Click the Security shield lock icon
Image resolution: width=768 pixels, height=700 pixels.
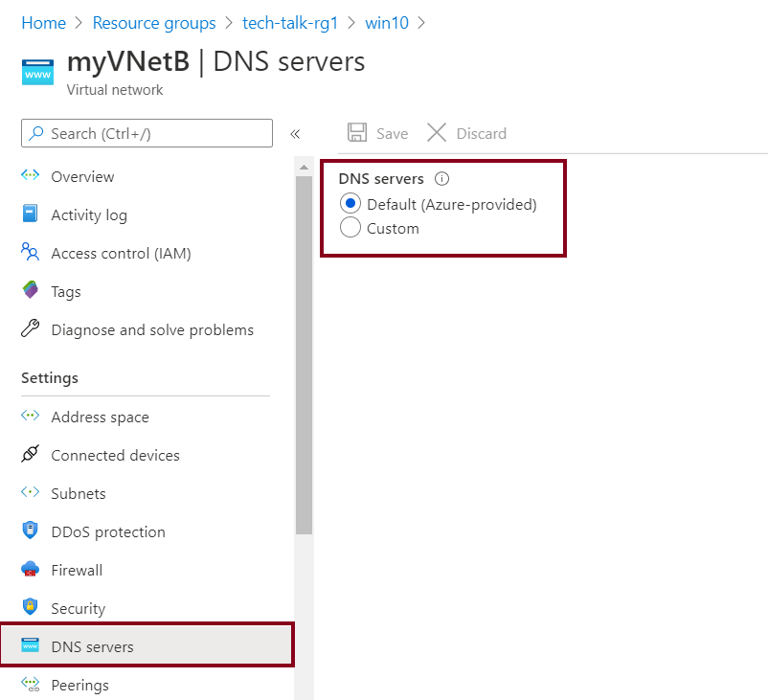point(30,607)
